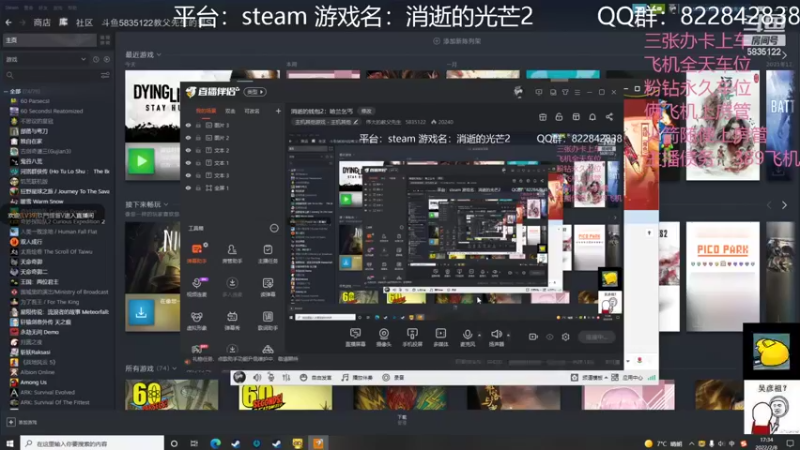Switch to the second scene tab
The image size is (800, 450).
(231, 111)
